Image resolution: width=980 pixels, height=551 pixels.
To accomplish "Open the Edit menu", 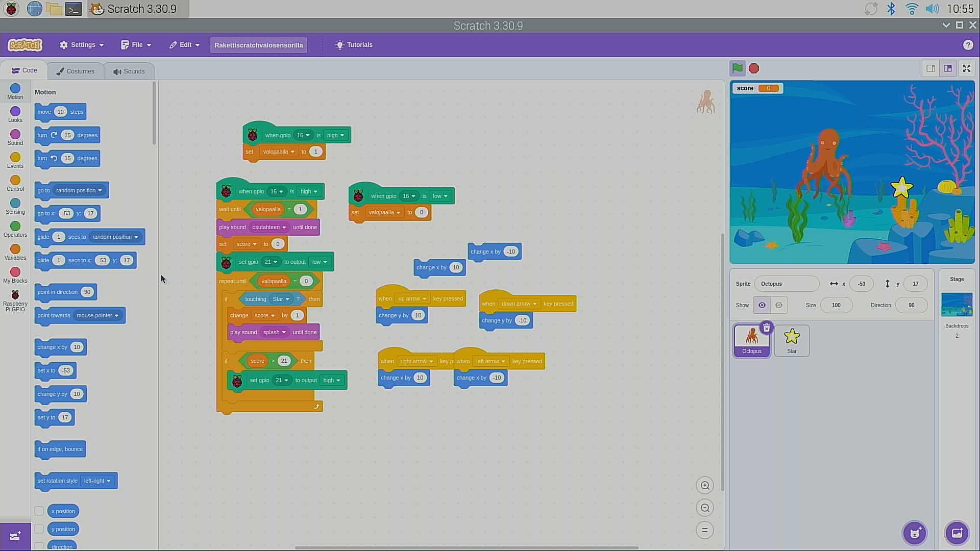I will [185, 45].
